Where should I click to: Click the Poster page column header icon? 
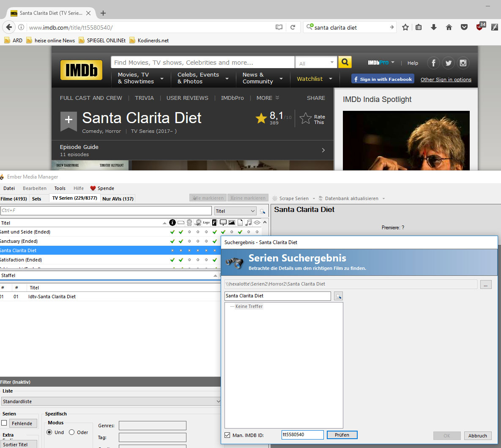click(240, 223)
